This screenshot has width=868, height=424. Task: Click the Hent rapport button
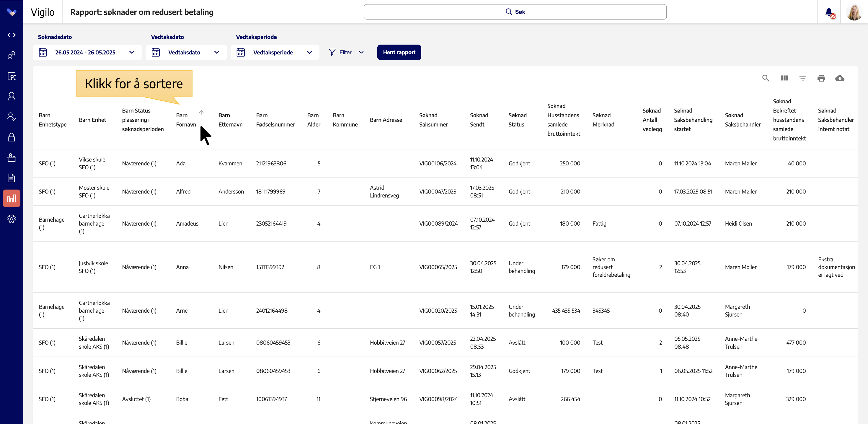pos(399,52)
